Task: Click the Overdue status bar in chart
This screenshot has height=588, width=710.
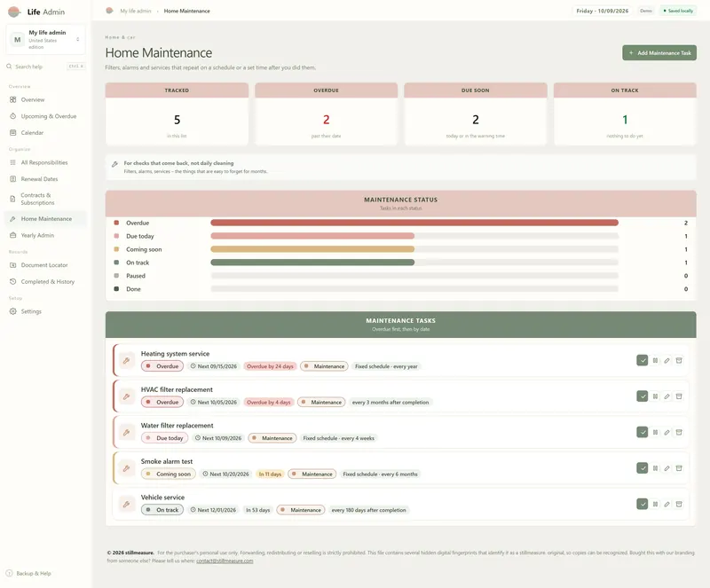Action: point(414,223)
